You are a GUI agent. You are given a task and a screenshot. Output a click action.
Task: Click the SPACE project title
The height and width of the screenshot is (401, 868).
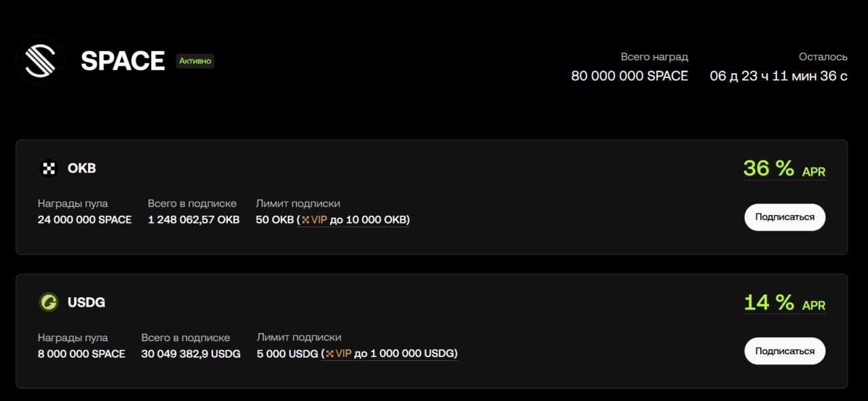pyautogui.click(x=123, y=61)
